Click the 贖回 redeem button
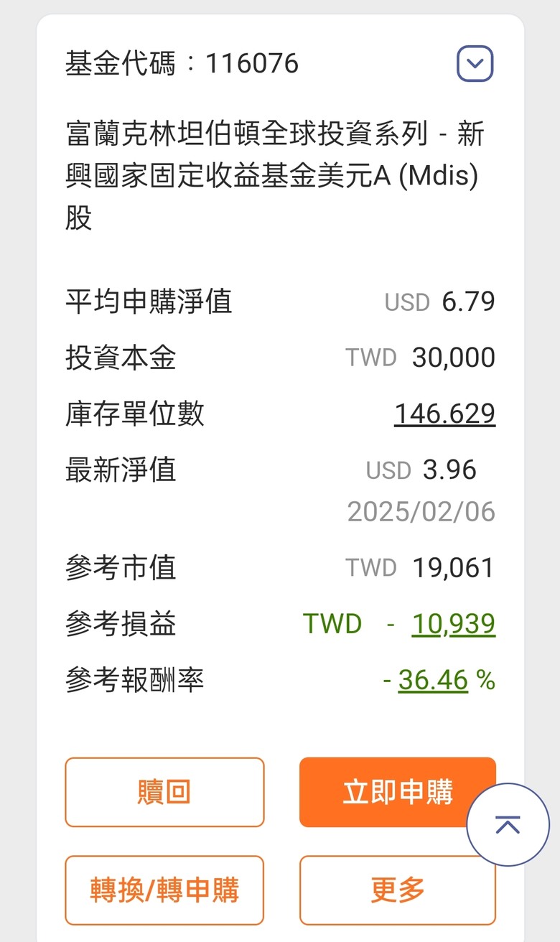560x942 pixels. point(164,792)
